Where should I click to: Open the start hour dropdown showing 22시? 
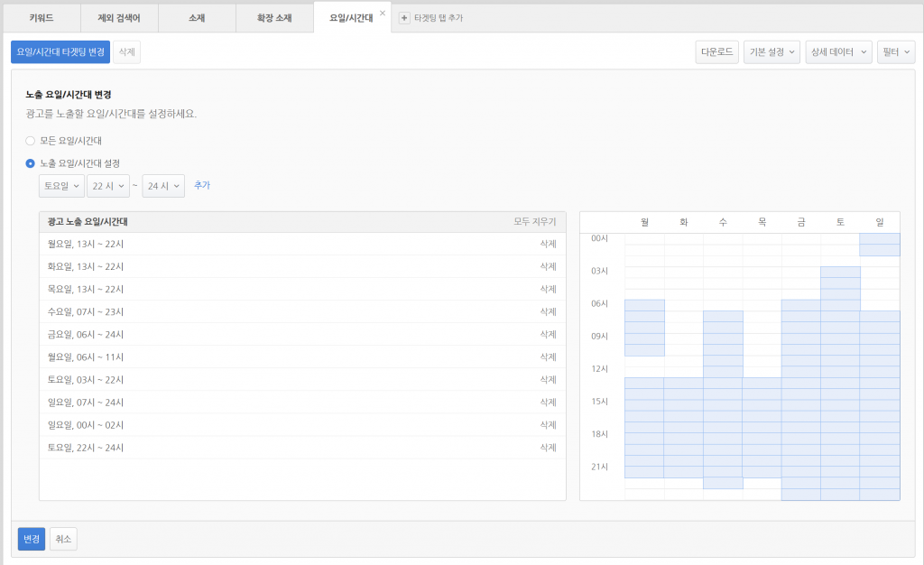108,185
